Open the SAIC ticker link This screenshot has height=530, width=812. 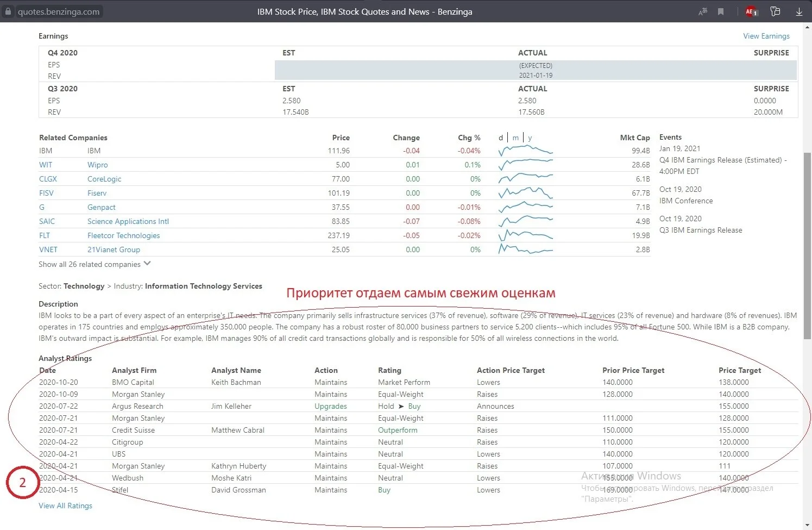point(47,221)
